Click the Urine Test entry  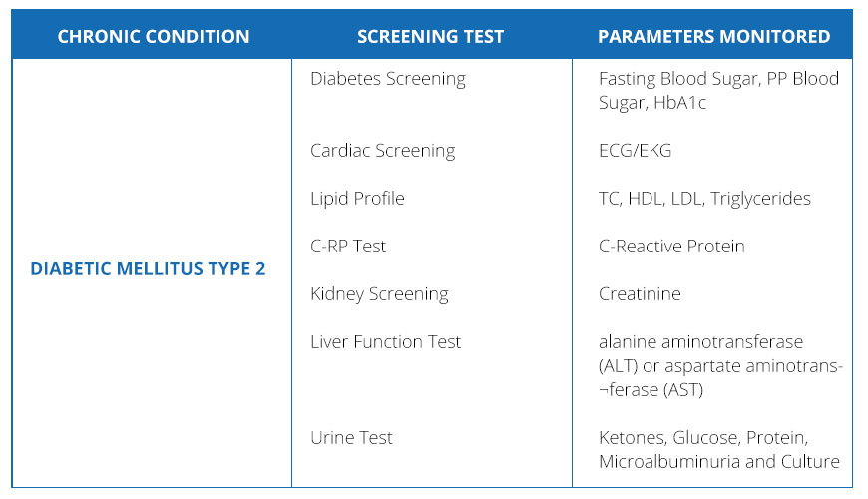pyautogui.click(x=351, y=438)
